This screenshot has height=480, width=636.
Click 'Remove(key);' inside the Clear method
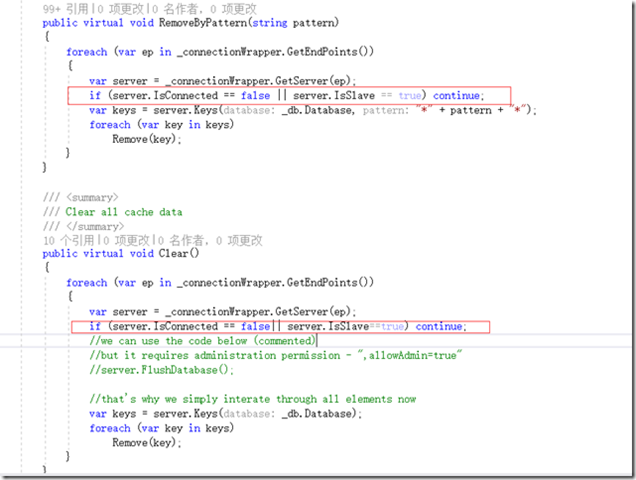tap(147, 443)
